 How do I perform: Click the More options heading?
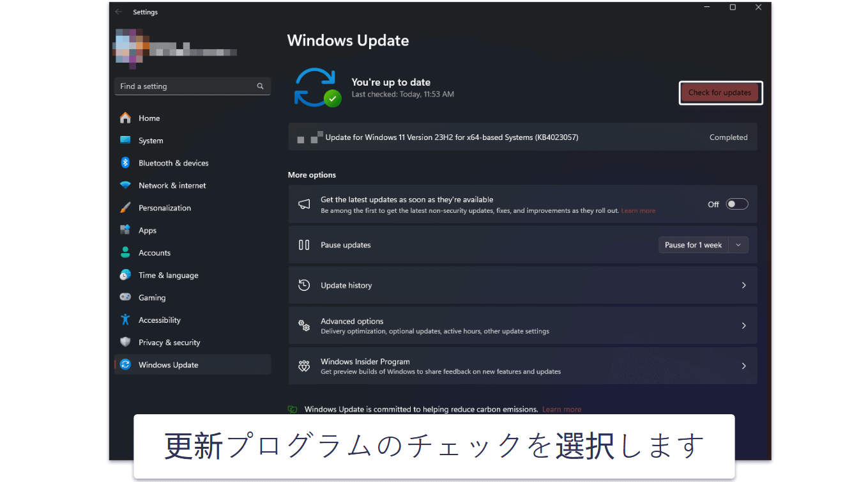pos(312,175)
